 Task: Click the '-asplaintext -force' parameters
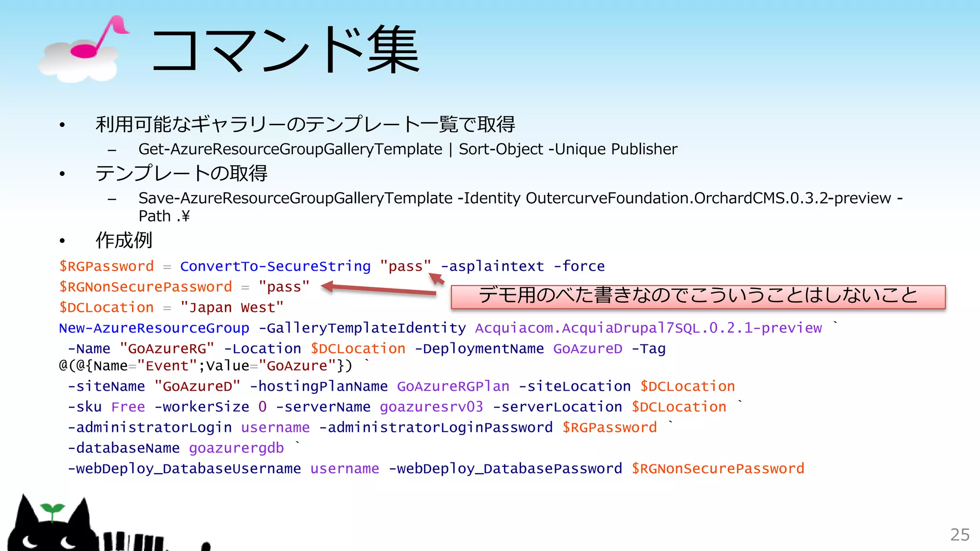[x=523, y=266]
